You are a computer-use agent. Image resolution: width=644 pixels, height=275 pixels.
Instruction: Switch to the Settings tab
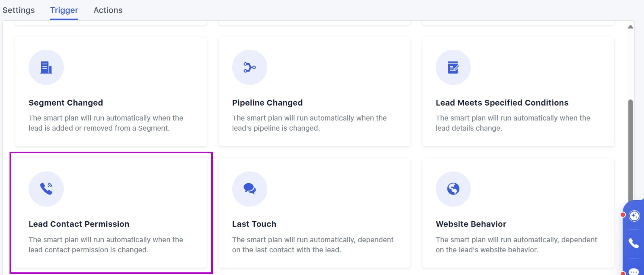click(x=19, y=10)
